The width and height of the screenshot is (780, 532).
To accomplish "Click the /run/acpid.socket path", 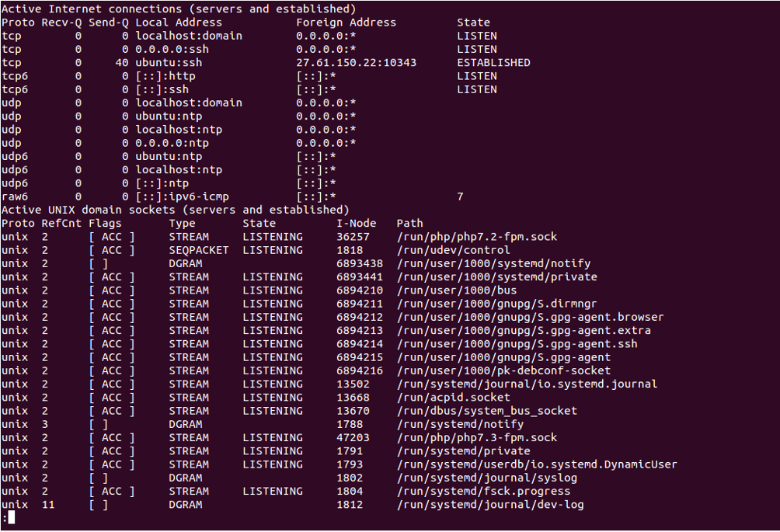I will point(453,398).
